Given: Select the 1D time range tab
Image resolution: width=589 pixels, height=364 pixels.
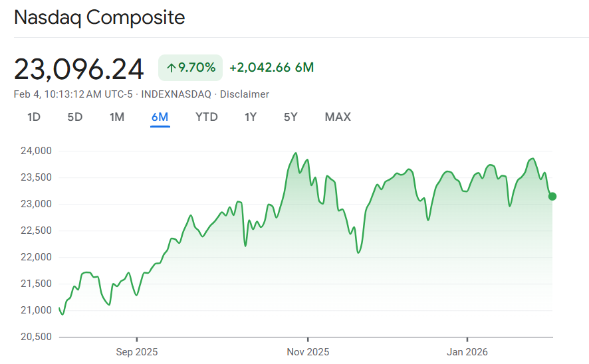Looking at the screenshot, I should pos(34,117).
